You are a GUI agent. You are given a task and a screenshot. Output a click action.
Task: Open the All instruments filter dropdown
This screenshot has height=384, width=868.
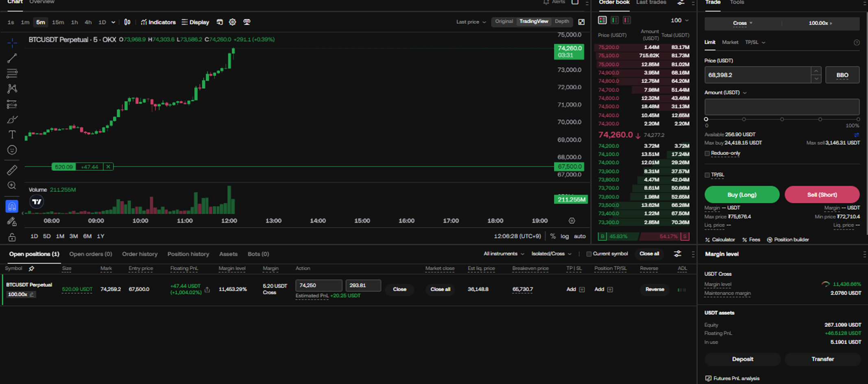504,254
